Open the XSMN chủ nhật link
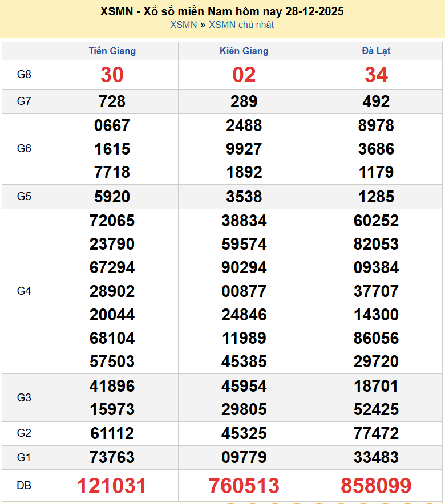 click(241, 25)
